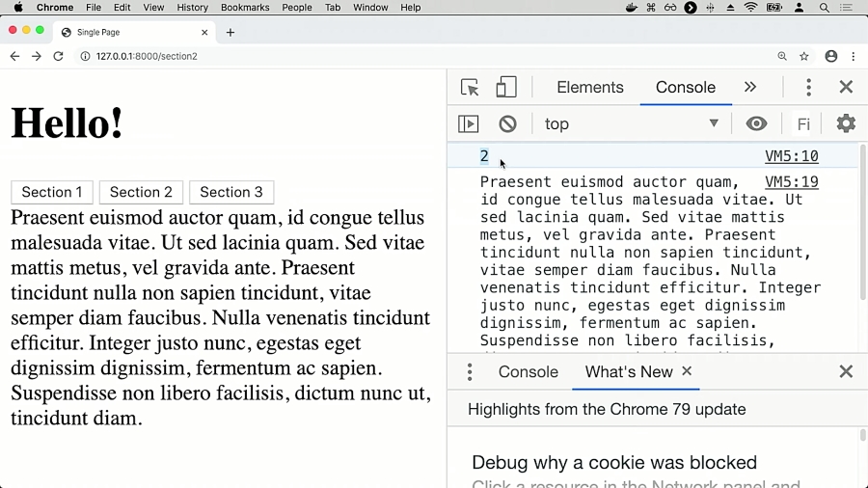Screen dimensions: 868x488
Task: Open DevTools three-dot customize menu
Action: 808,88
